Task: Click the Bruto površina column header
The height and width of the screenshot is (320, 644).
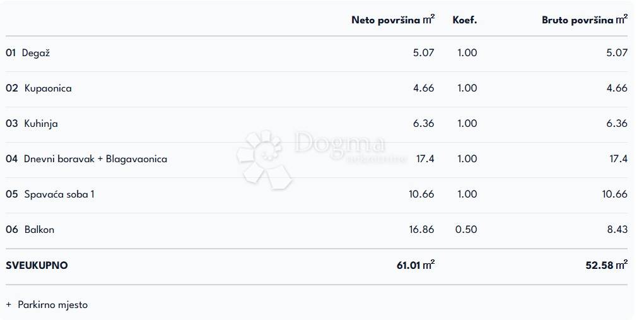Action: click(584, 20)
